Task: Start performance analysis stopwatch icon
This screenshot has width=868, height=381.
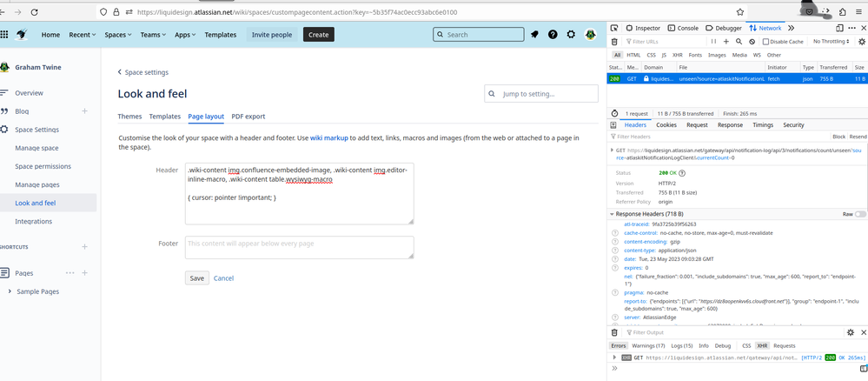Action: coord(614,113)
